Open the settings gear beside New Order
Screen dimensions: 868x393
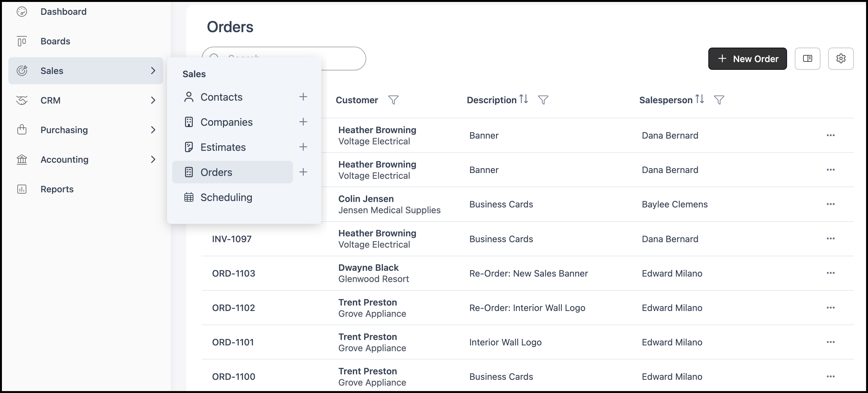840,59
